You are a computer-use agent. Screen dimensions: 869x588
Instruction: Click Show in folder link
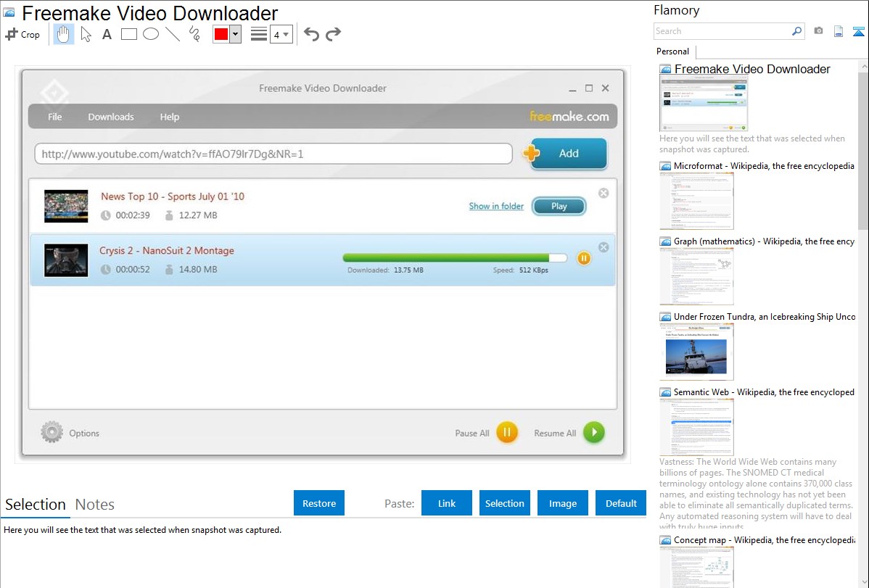(496, 206)
